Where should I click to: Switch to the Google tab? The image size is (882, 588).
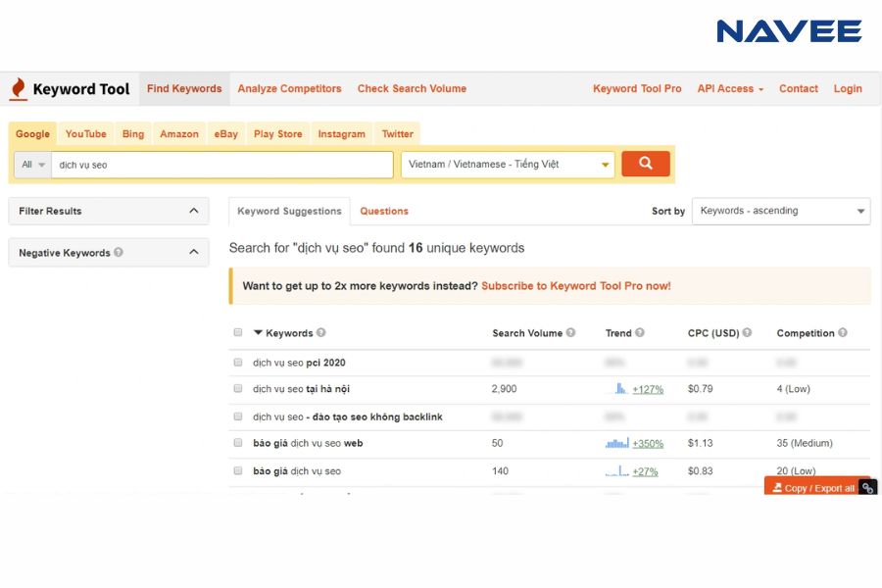[32, 134]
